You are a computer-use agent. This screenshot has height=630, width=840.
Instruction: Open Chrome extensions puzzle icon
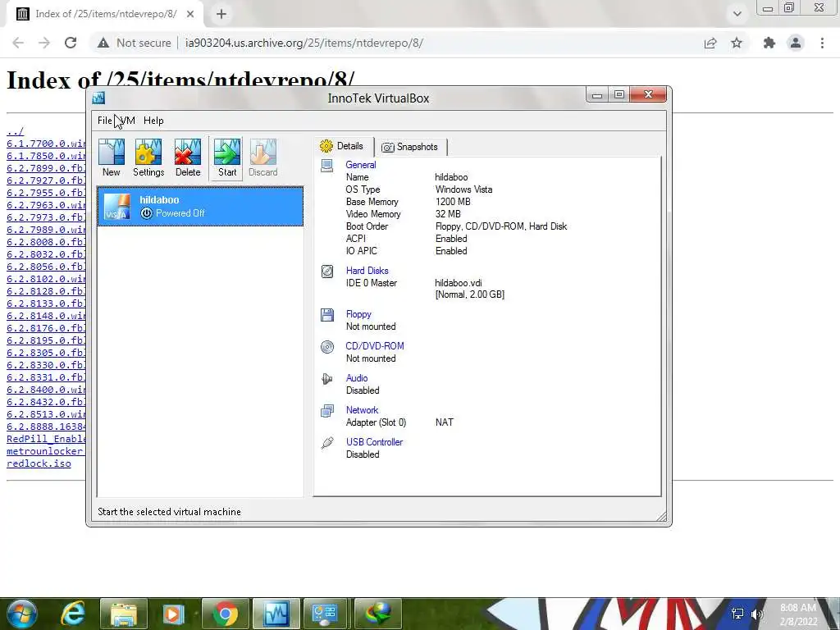(x=769, y=43)
